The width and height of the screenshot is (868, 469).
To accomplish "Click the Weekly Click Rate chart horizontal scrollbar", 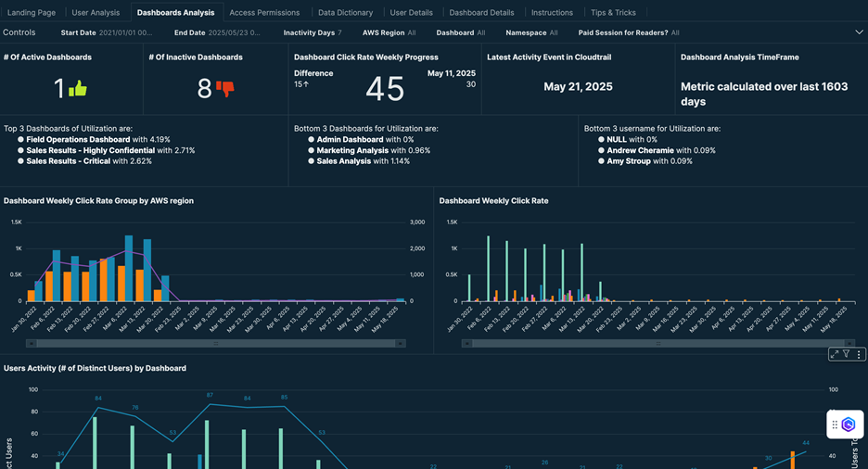I will coord(658,344).
